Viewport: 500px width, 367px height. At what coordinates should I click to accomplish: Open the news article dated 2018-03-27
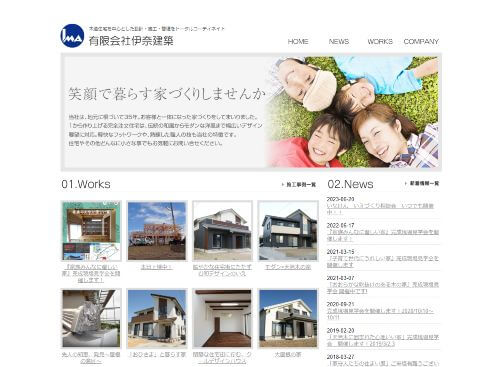(383, 363)
